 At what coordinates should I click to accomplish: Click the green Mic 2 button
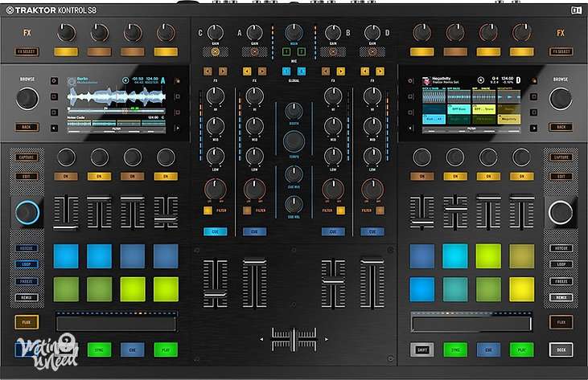pyautogui.click(x=301, y=51)
